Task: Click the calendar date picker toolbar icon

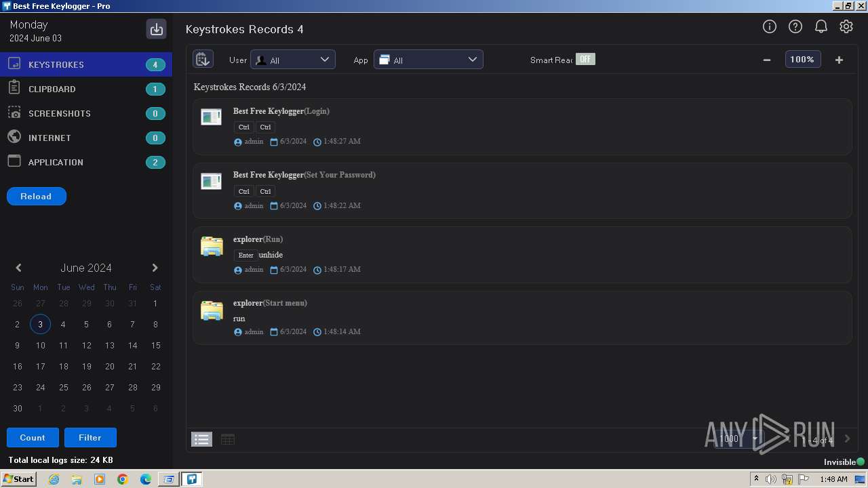Action: tap(203, 59)
